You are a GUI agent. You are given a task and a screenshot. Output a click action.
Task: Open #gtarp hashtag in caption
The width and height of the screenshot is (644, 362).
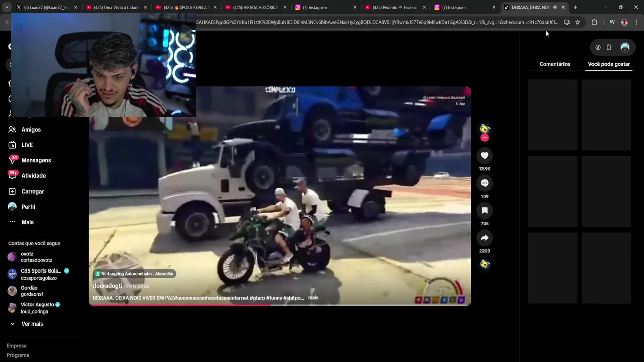(x=257, y=298)
